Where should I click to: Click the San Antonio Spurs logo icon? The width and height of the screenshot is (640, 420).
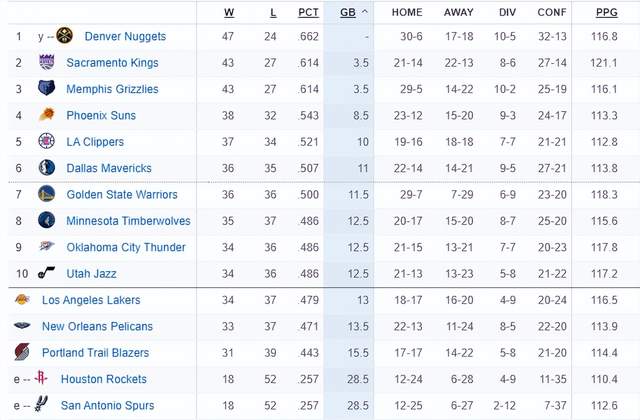click(41, 405)
